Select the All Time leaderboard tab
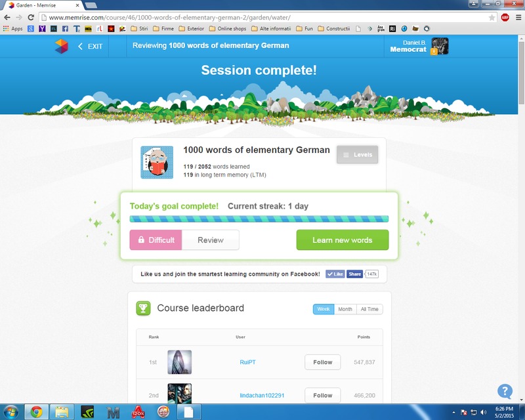525x420 pixels. [369, 309]
